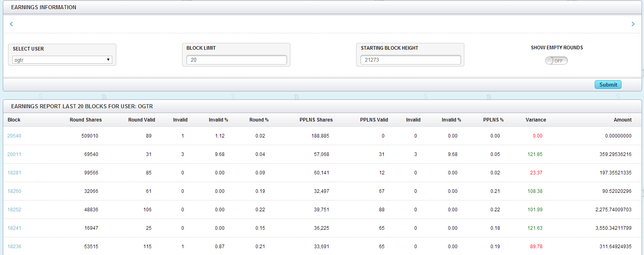Click round shares value 53515
The width and height of the screenshot is (644, 255).
(x=91, y=247)
